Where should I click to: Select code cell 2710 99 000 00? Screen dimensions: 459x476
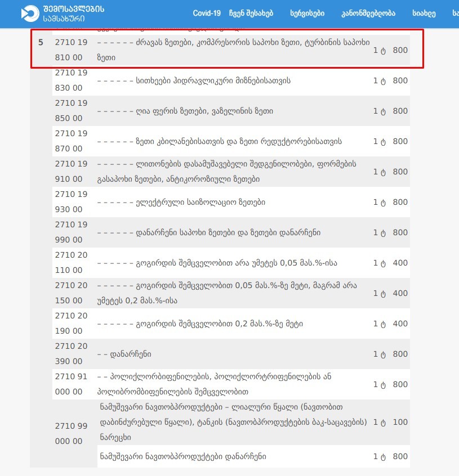71,433
